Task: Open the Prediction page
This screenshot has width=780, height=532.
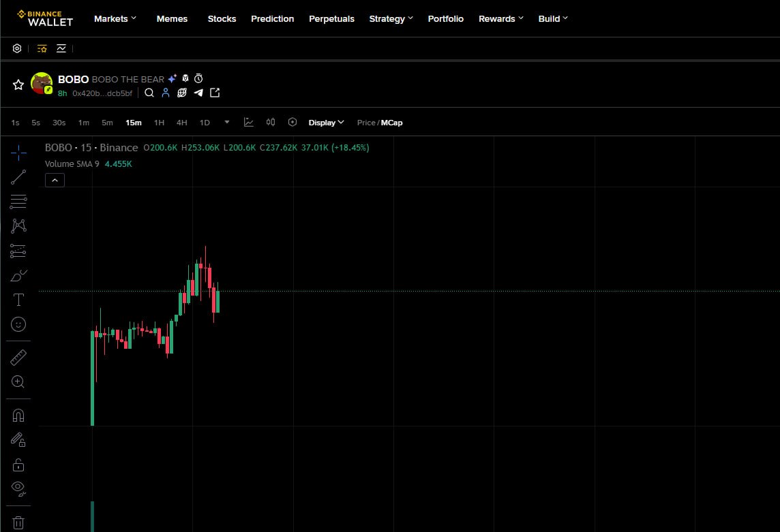Action: 272,18
